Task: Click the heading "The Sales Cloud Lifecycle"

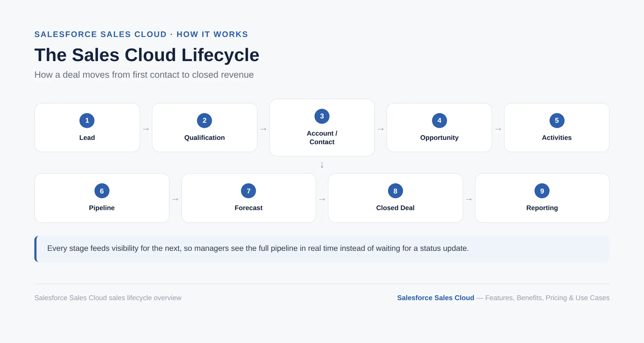Action: pos(147,55)
